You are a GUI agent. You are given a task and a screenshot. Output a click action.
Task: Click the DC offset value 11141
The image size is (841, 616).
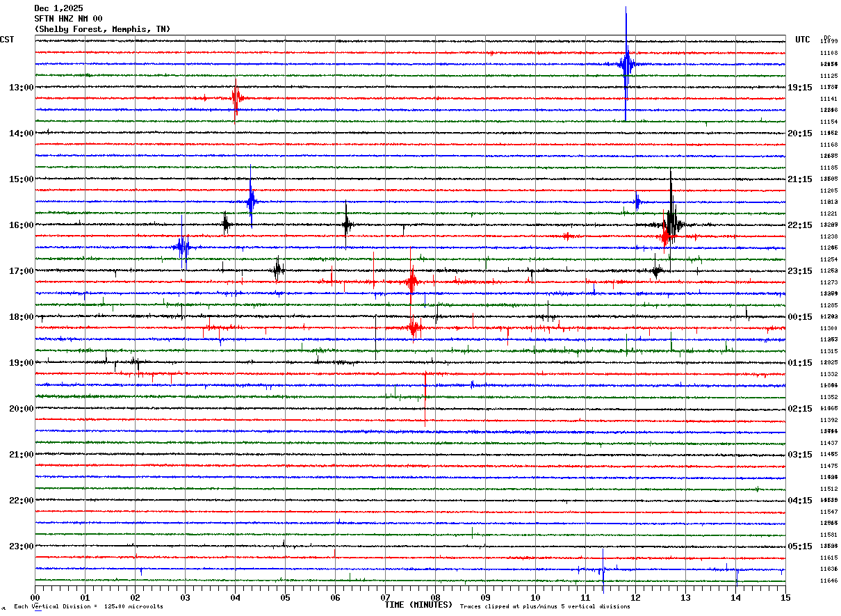828,99
